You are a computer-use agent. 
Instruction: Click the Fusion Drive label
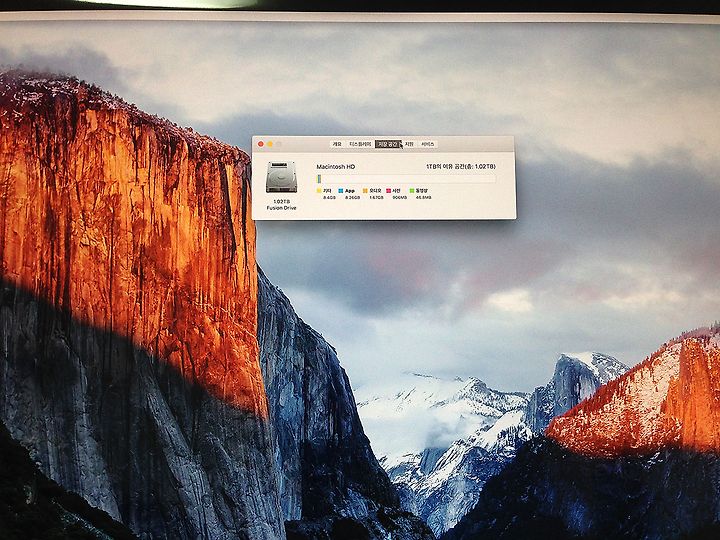(x=281, y=208)
